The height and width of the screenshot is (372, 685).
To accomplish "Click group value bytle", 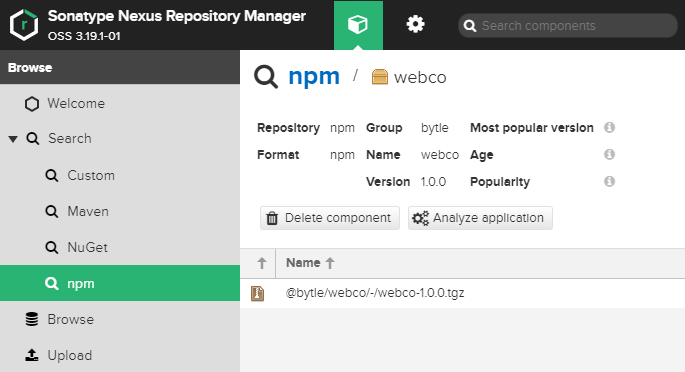I will [435, 128].
